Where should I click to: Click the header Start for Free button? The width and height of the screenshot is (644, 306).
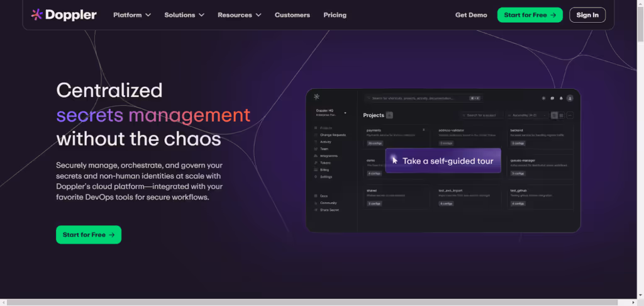(x=530, y=15)
